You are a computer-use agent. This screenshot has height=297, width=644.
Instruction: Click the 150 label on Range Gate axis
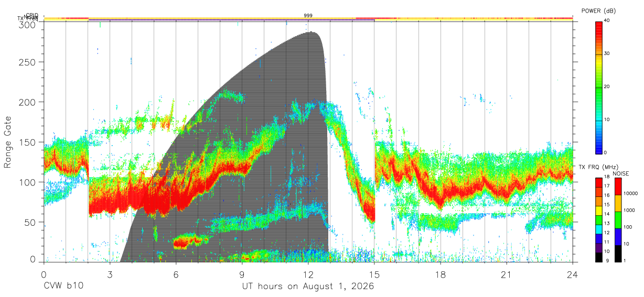(x=28, y=142)
